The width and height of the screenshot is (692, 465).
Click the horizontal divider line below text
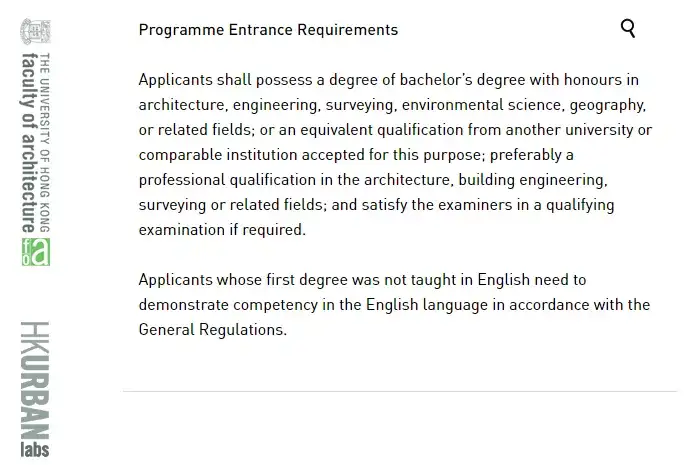(400, 391)
